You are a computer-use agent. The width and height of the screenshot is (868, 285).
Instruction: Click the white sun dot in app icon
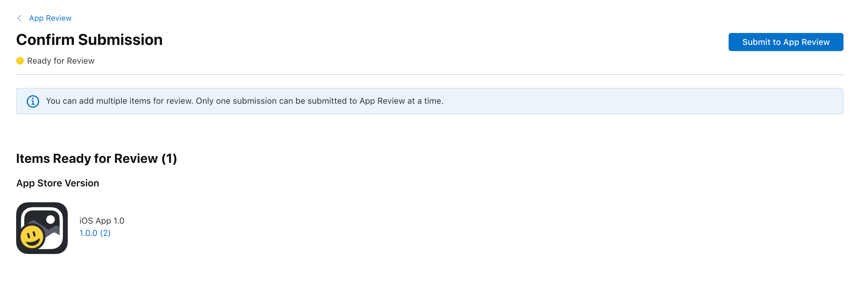click(x=51, y=220)
